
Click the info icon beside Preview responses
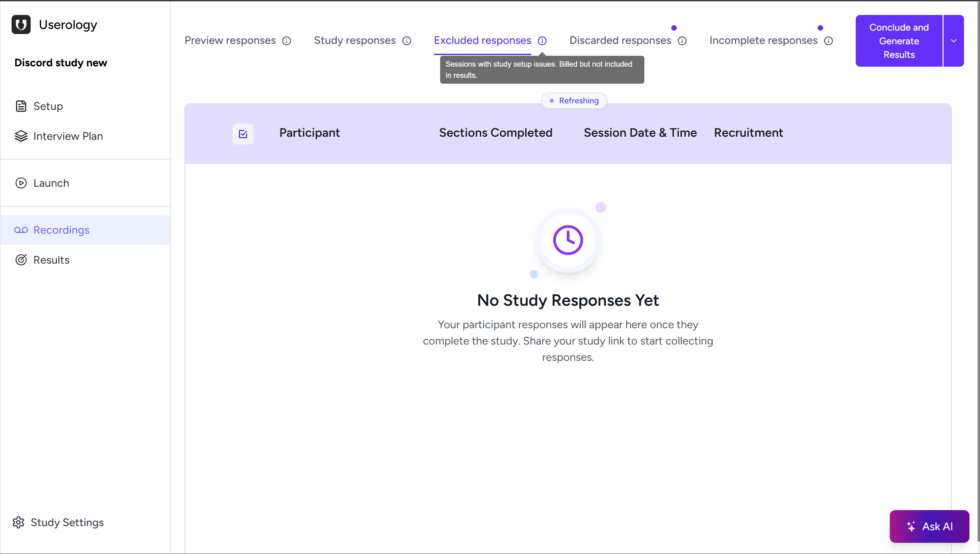point(287,41)
